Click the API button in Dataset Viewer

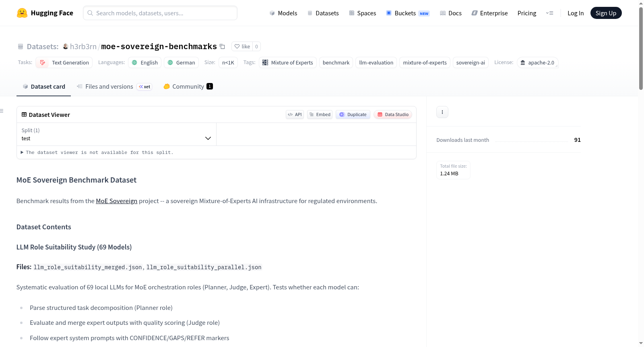pyautogui.click(x=295, y=114)
